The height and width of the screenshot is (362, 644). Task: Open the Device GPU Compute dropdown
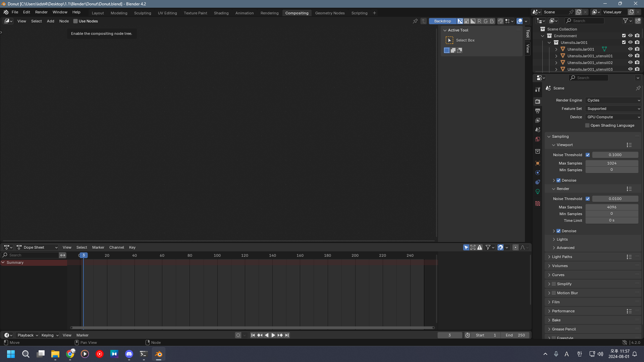[x=613, y=117]
